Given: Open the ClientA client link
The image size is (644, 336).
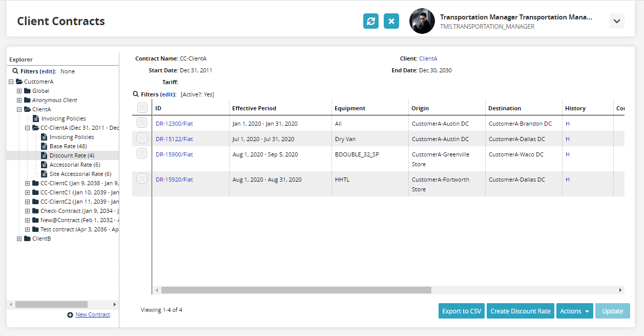Looking at the screenshot, I should 428,58.
